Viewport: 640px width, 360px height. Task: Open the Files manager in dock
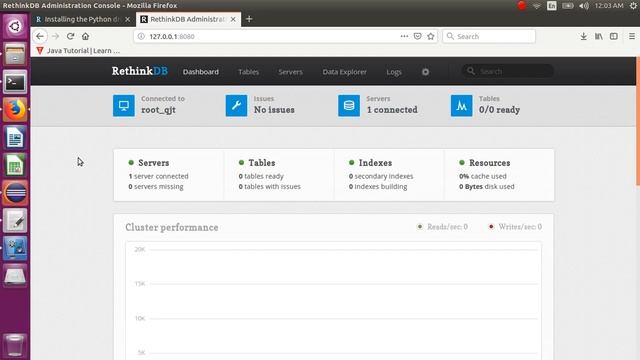tap(15, 54)
